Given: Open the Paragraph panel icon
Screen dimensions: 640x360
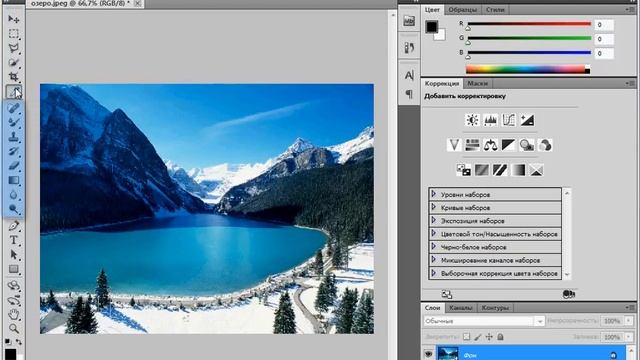Looking at the screenshot, I should (409, 94).
